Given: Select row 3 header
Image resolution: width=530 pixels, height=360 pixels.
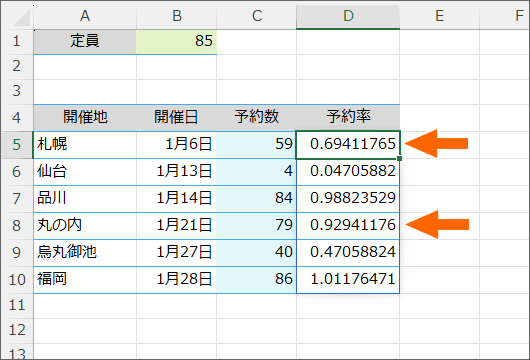Looking at the screenshot, I should point(17,92).
